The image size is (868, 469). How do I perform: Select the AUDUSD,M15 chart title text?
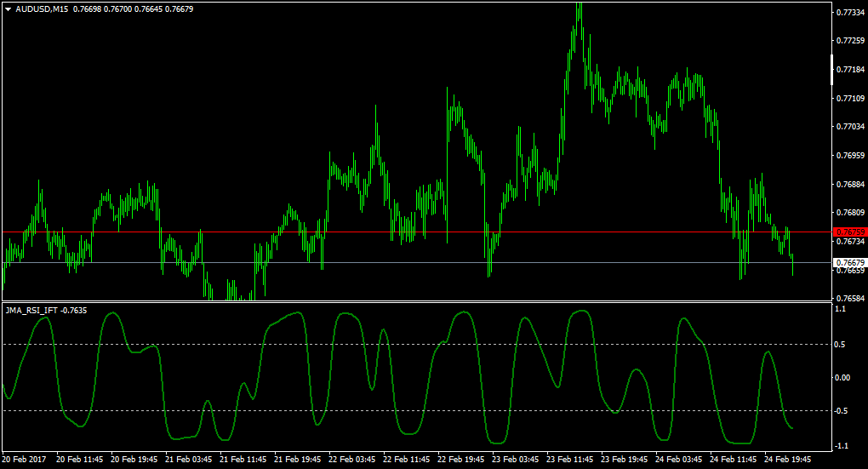tap(42, 9)
